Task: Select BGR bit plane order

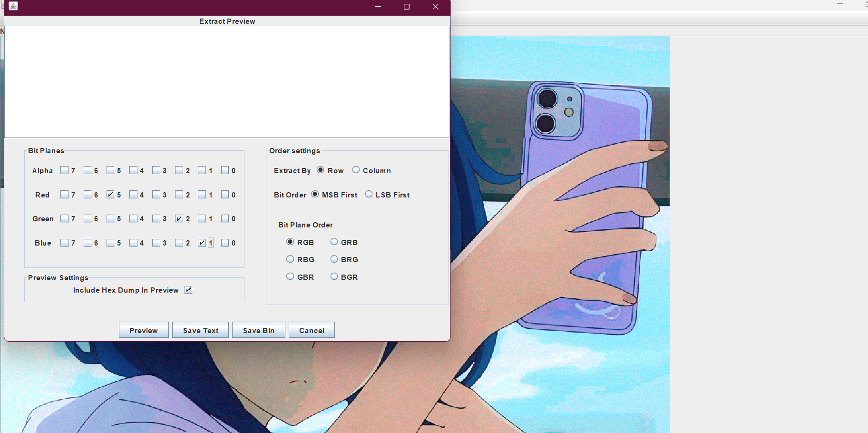Action: tap(334, 276)
